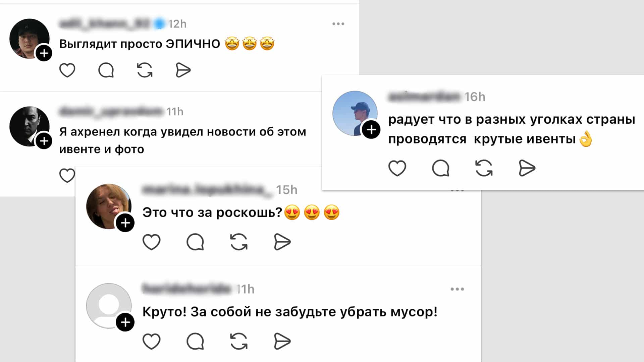
Task: Like the 'убрать мусор' comment
Action: [152, 342]
